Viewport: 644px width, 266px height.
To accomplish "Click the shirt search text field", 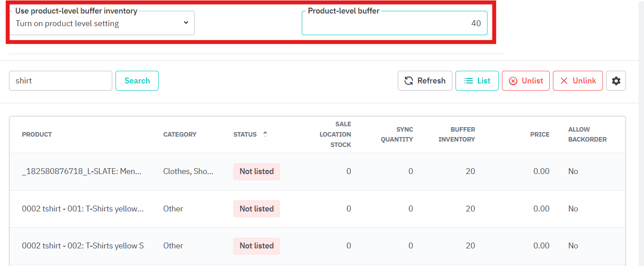I will pyautogui.click(x=60, y=81).
